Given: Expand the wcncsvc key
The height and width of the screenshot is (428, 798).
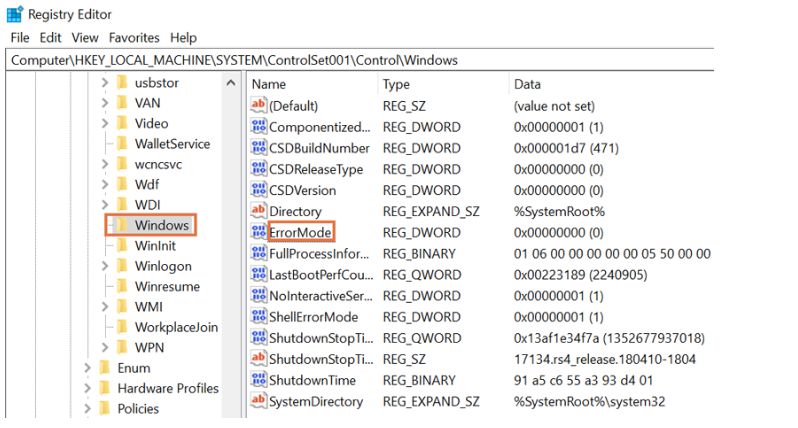Looking at the screenshot, I should [105, 164].
